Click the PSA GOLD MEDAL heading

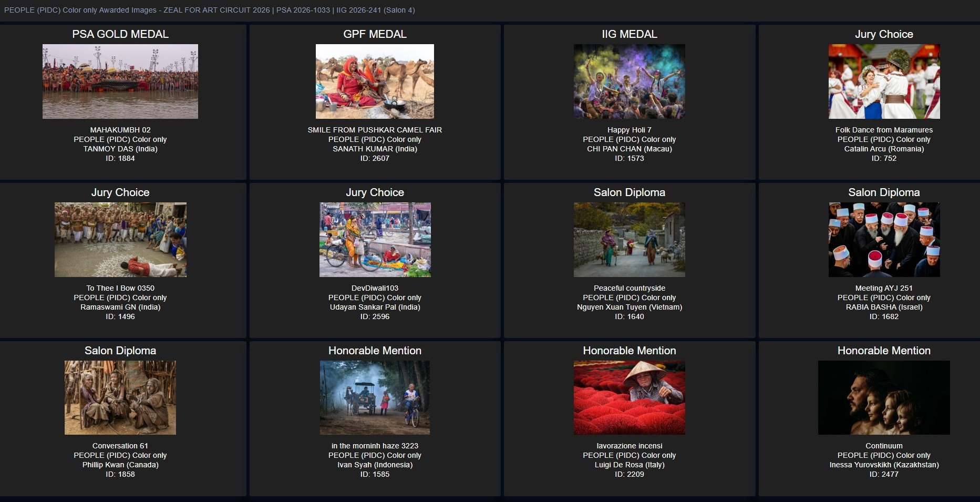[120, 34]
